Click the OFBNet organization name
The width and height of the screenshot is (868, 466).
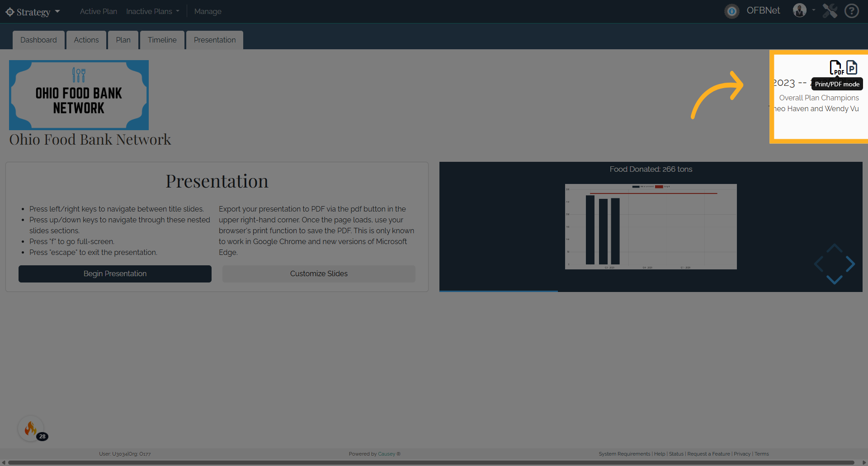tap(763, 10)
